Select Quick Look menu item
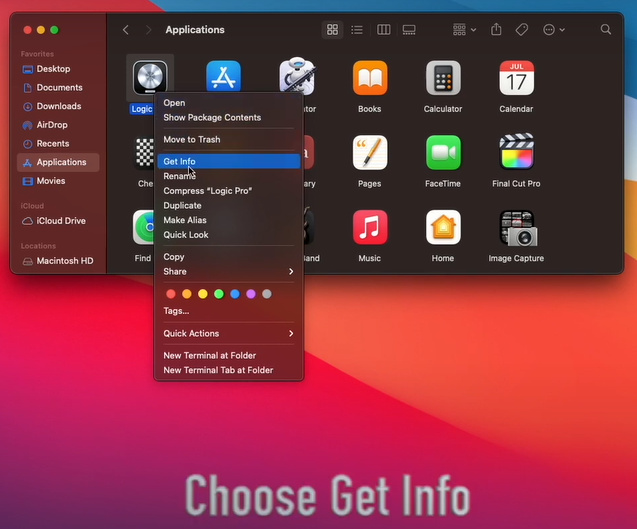 (229, 235)
